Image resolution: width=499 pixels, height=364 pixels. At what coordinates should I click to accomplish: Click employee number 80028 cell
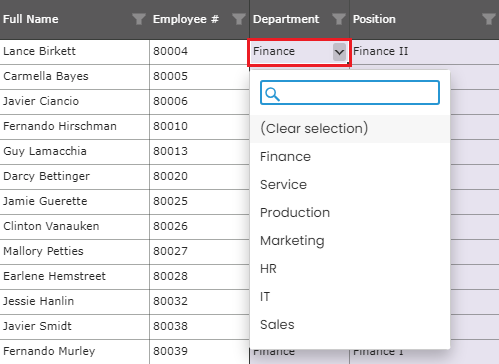pos(199,277)
